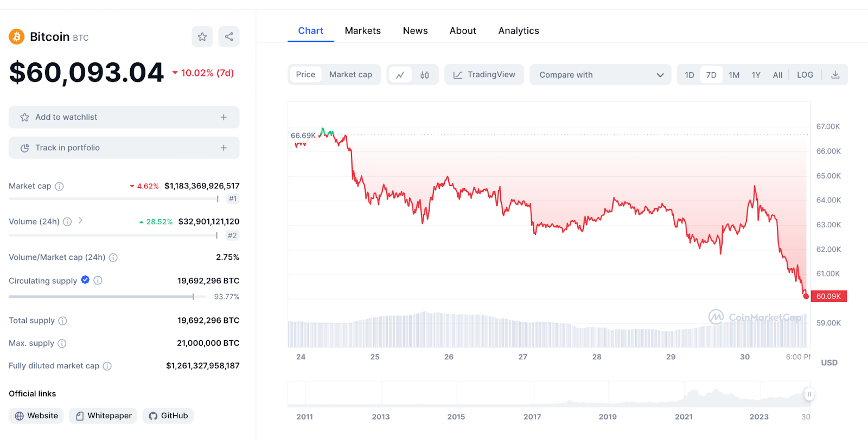Click the circulating supply progress bar
The image size is (868, 440).
107,297
